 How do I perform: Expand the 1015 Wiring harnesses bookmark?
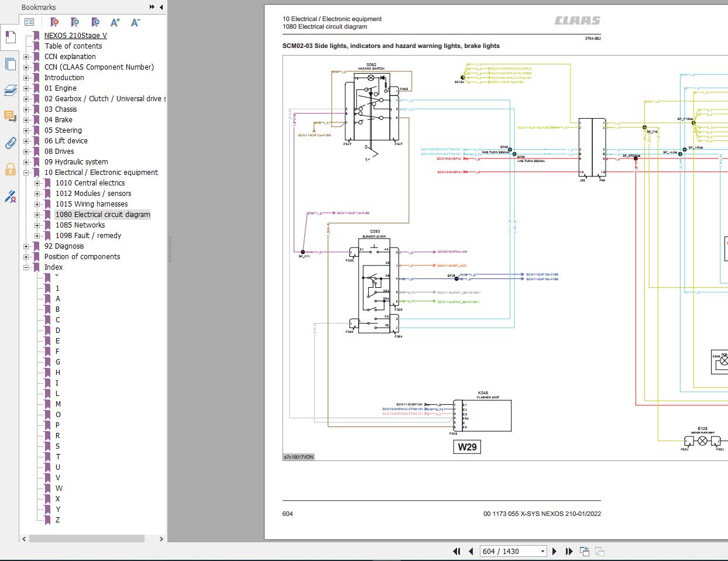coord(37,204)
